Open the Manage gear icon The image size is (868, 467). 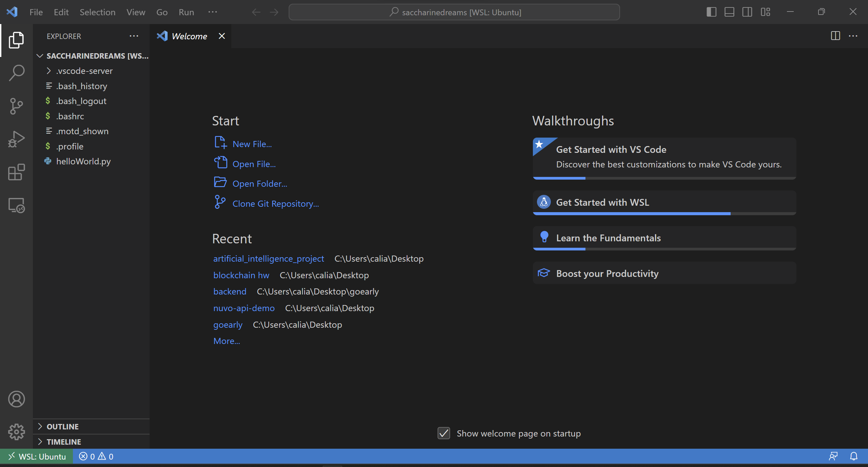[x=16, y=432]
